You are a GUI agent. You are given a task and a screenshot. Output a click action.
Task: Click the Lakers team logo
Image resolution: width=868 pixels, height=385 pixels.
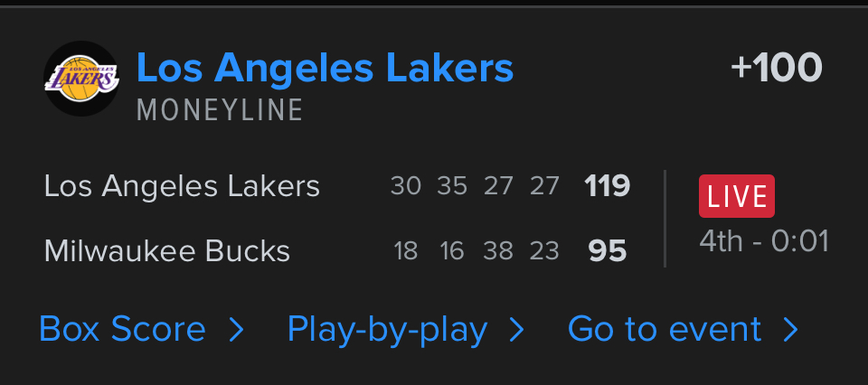click(x=81, y=79)
